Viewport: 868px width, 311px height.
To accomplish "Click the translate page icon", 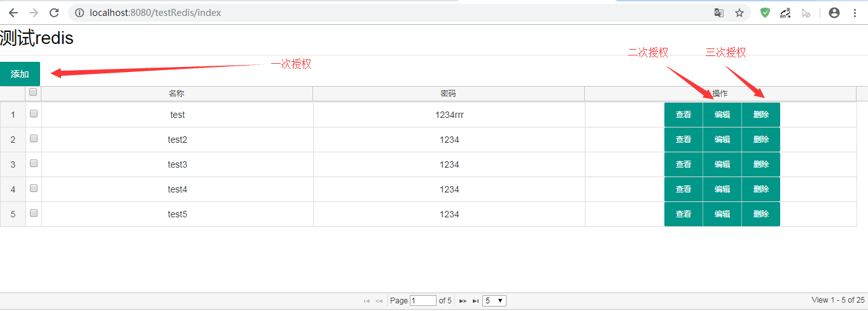I will 719,13.
